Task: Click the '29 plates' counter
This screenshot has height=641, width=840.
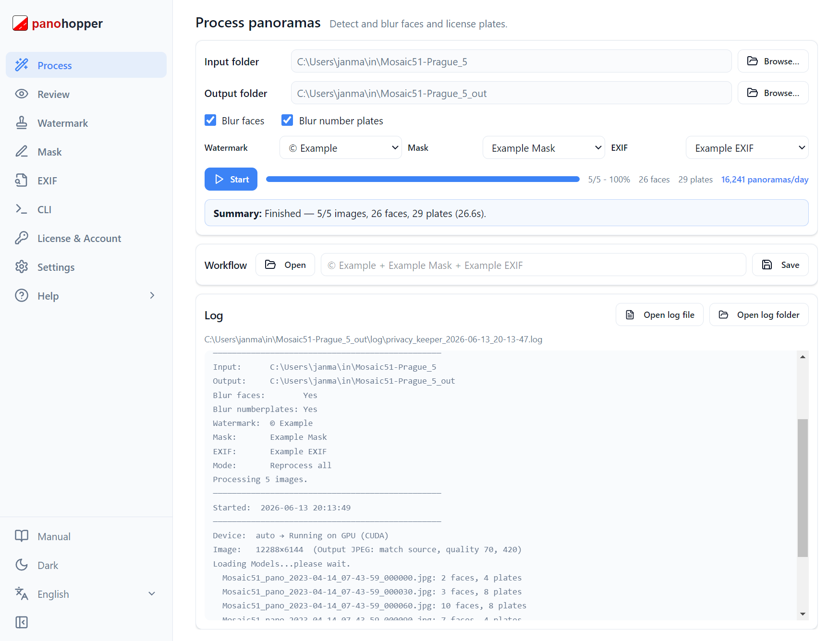Action: pyautogui.click(x=695, y=179)
